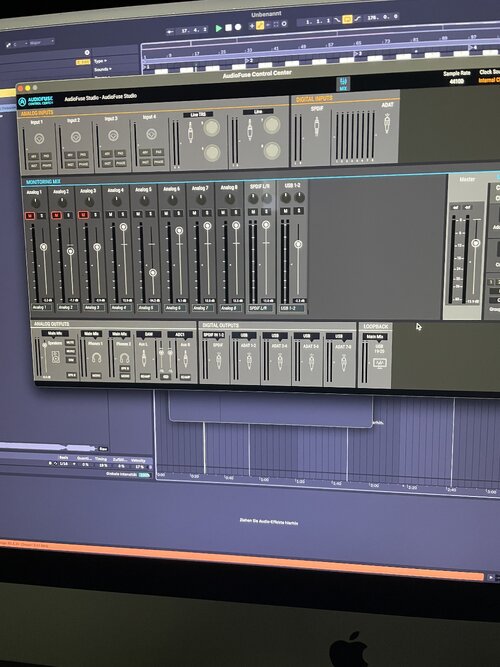Viewport: 500px width, 667px height.
Task: Open the ADAT 1-2 output source dropdown
Action: (244, 335)
